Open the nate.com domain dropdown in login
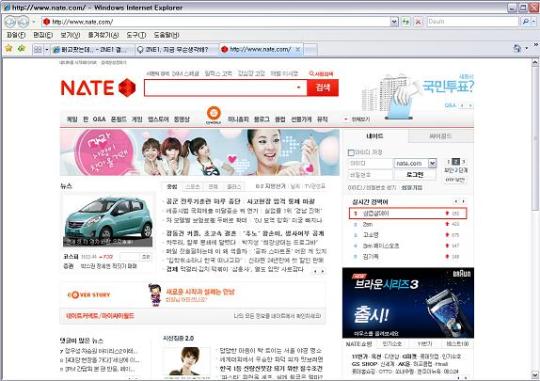The height and width of the screenshot is (381, 540). 432,163
